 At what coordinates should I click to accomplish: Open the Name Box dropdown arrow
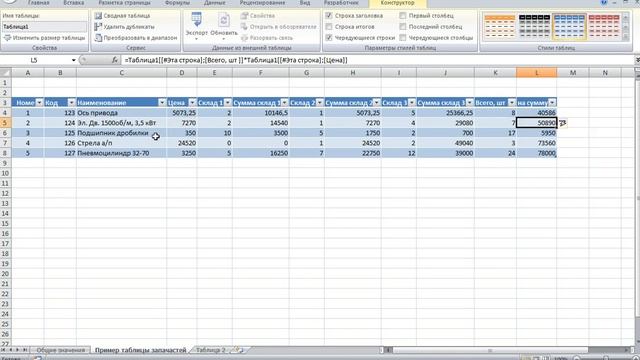coord(73,60)
